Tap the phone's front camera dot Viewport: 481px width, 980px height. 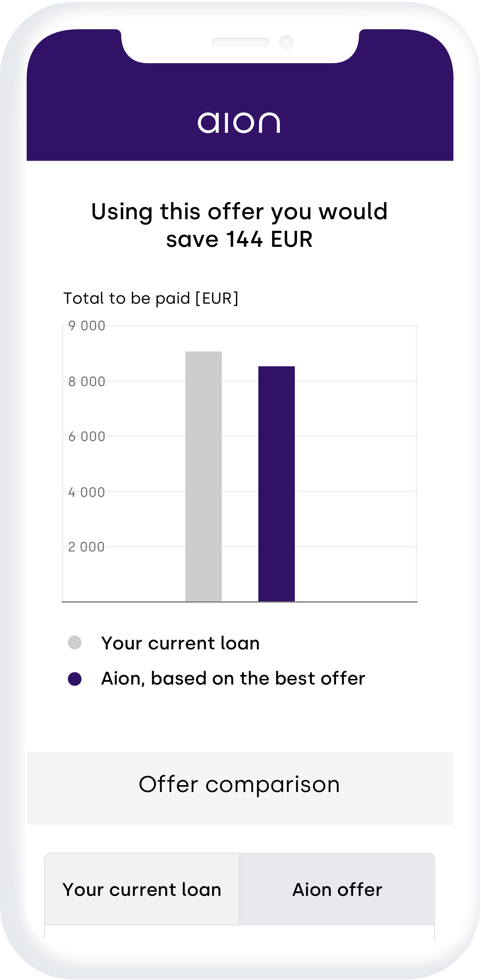click(x=286, y=42)
